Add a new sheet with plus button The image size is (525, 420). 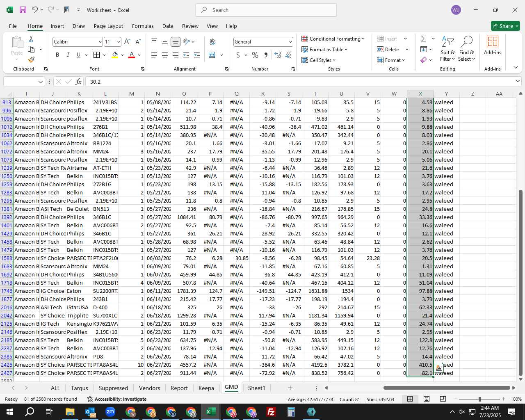click(x=290, y=388)
